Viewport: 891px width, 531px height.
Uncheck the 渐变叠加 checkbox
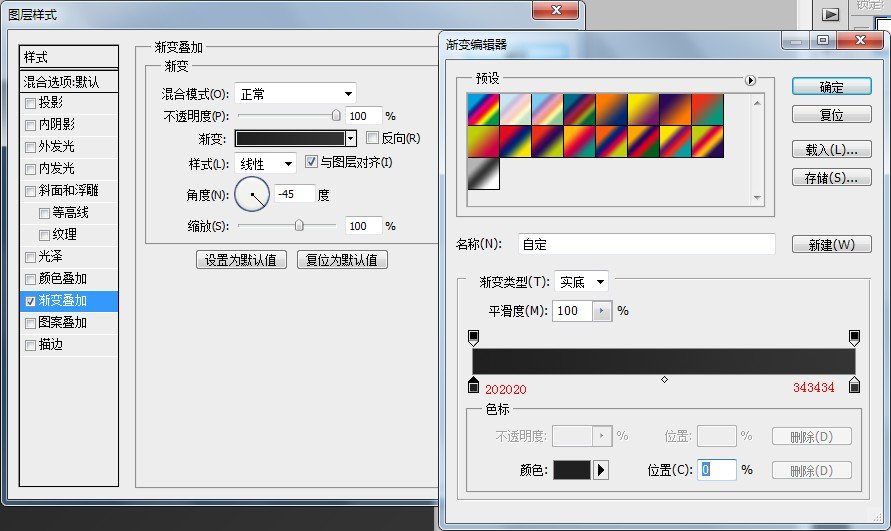tap(31, 301)
